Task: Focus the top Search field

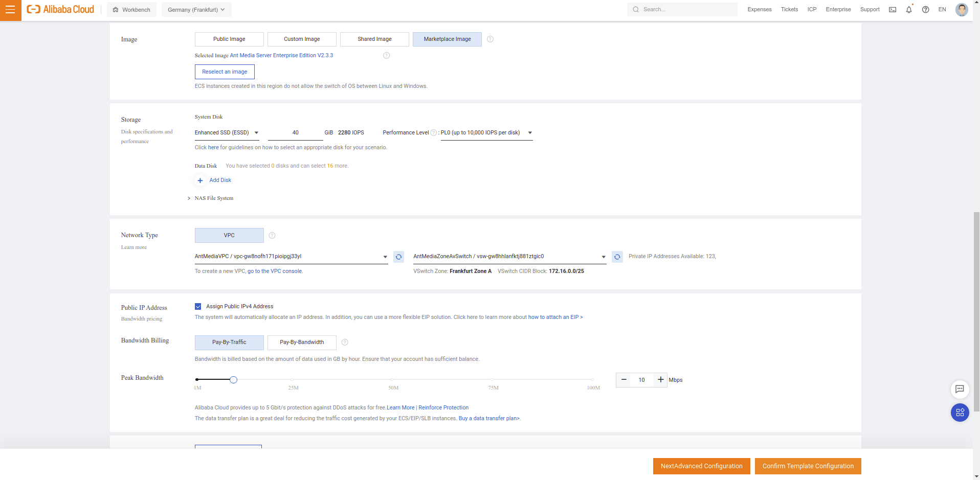Action: tap(682, 9)
